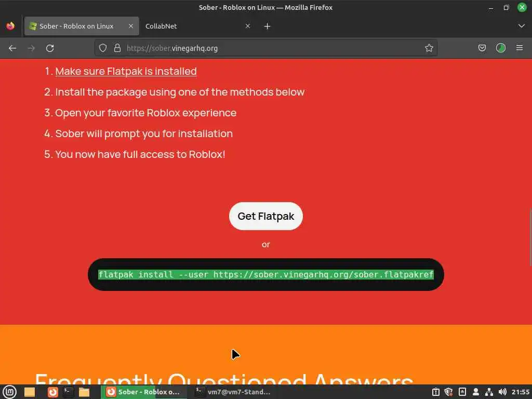Expand the list all tabs chevron
This screenshot has width=532, height=399.
522,26
